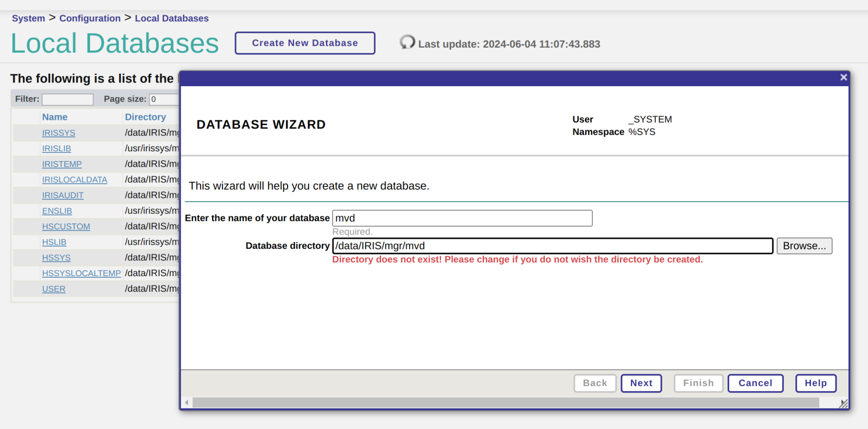Click the resize grip of the wizard
This screenshot has height=429, width=868.
[x=843, y=403]
